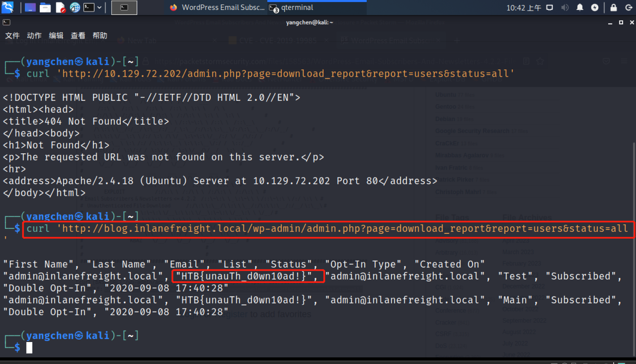Select the active workspace in the pager
636x364 pixels.
124,7
